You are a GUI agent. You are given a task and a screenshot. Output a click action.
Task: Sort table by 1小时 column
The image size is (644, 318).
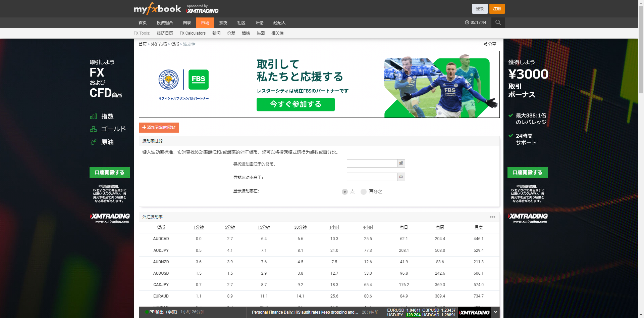tap(334, 227)
